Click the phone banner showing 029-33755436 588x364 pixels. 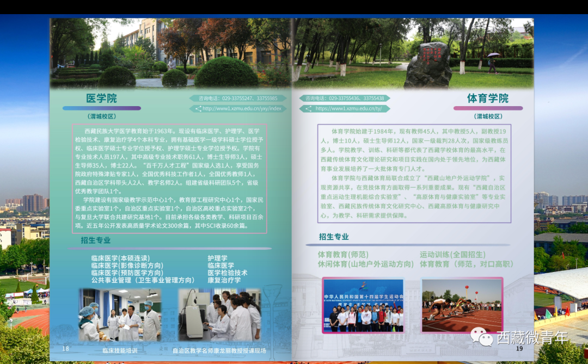[x=345, y=98]
